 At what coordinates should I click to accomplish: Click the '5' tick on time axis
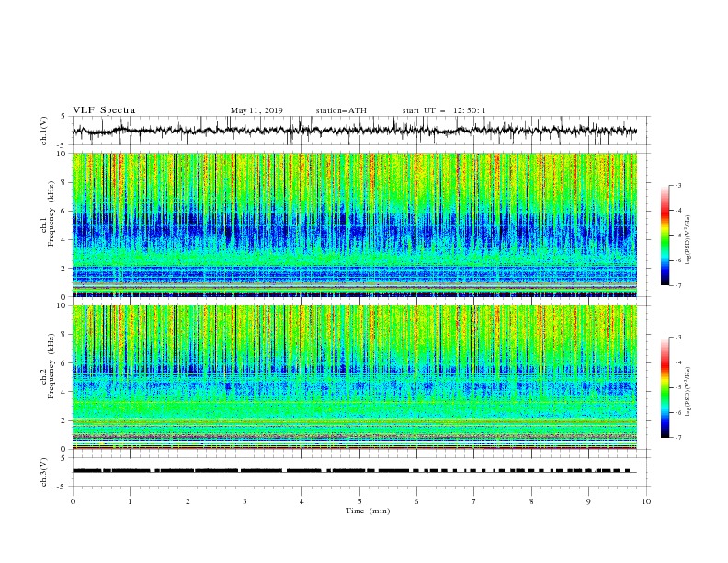[x=359, y=501]
